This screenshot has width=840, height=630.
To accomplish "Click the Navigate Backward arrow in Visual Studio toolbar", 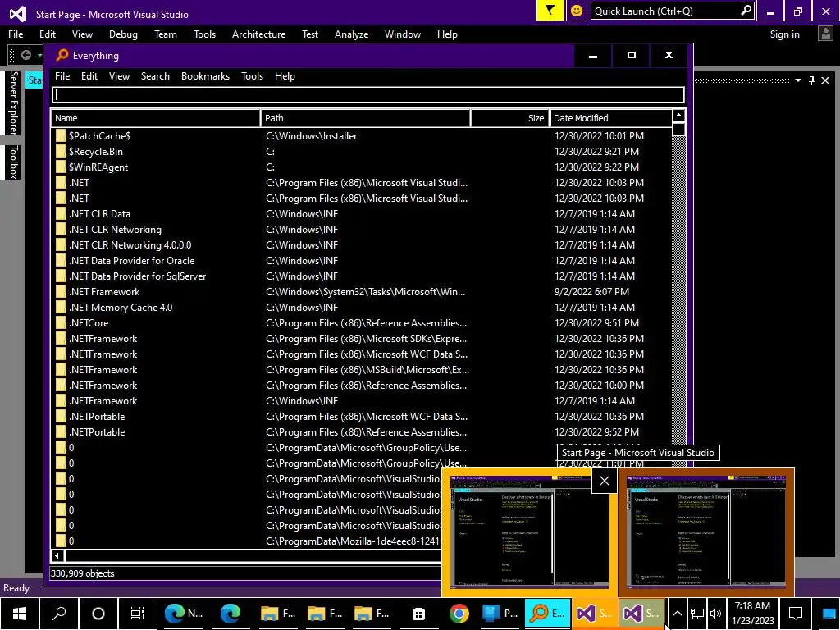I will click(x=25, y=55).
